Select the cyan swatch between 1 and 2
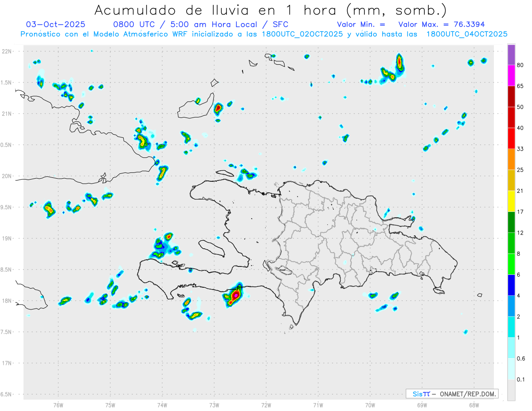 click(512, 327)
